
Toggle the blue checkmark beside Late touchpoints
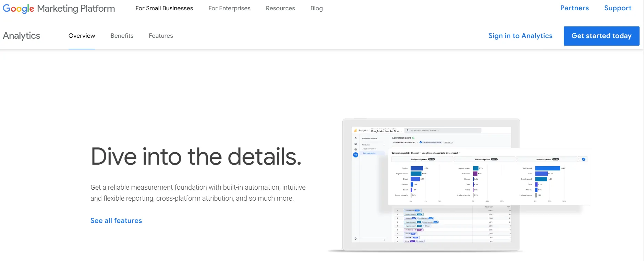click(584, 159)
